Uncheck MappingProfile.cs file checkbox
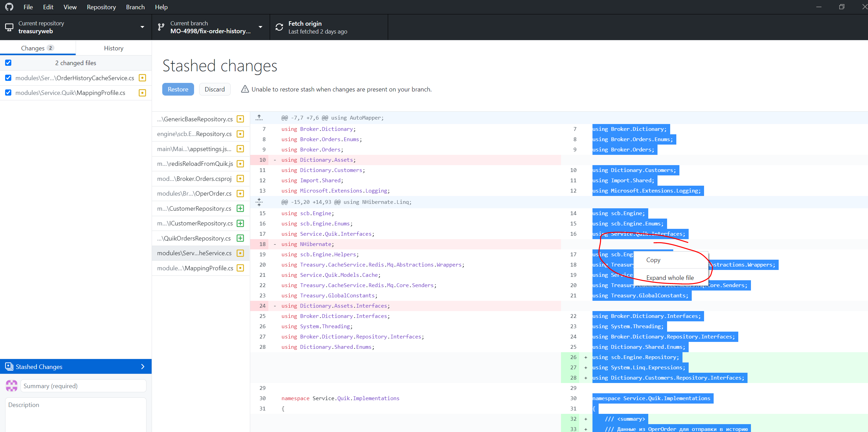Image resolution: width=868 pixels, height=432 pixels. click(x=8, y=92)
